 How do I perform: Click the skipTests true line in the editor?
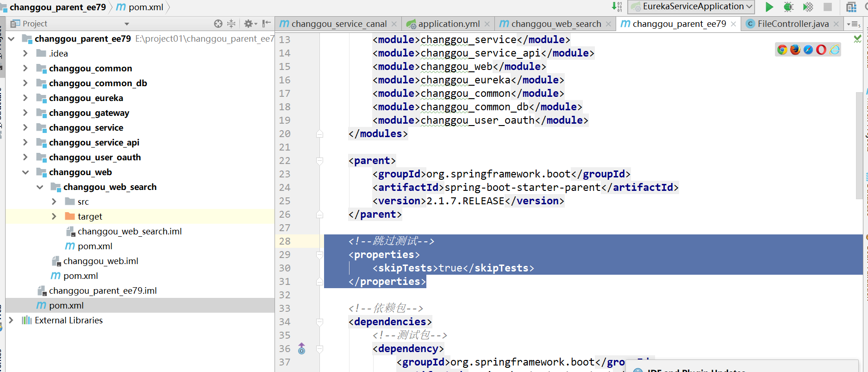pyautogui.click(x=453, y=268)
